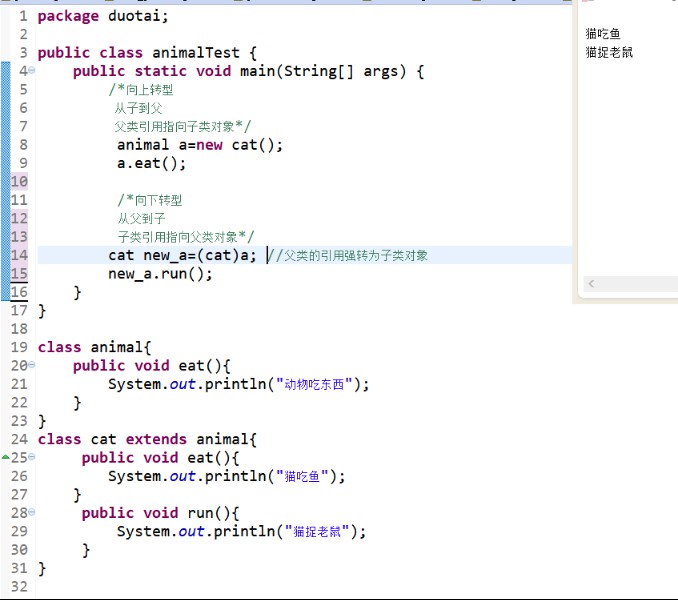Screen dimensions: 678x600
Task: Click string literal "动物吃东西"
Action: point(314,384)
